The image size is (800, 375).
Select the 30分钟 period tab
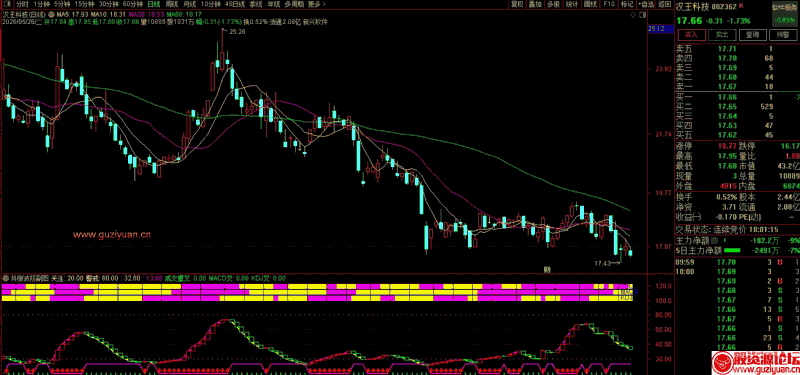pyautogui.click(x=109, y=4)
